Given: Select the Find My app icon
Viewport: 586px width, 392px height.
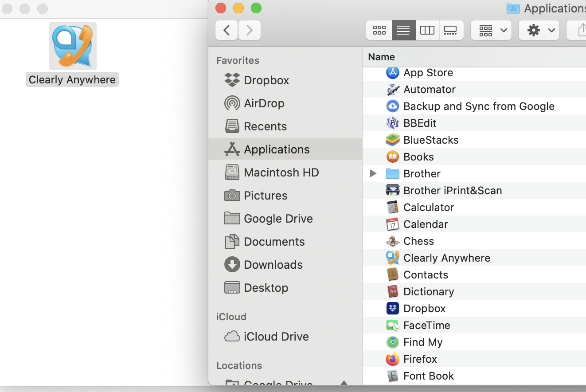Looking at the screenshot, I should click(393, 342).
